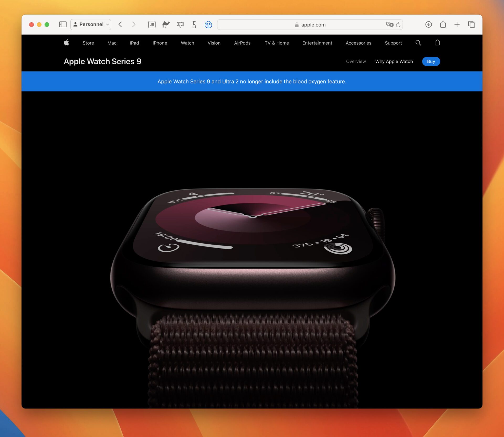Toggle the Safari sidebar icon
This screenshot has height=437, width=504.
(x=63, y=24)
